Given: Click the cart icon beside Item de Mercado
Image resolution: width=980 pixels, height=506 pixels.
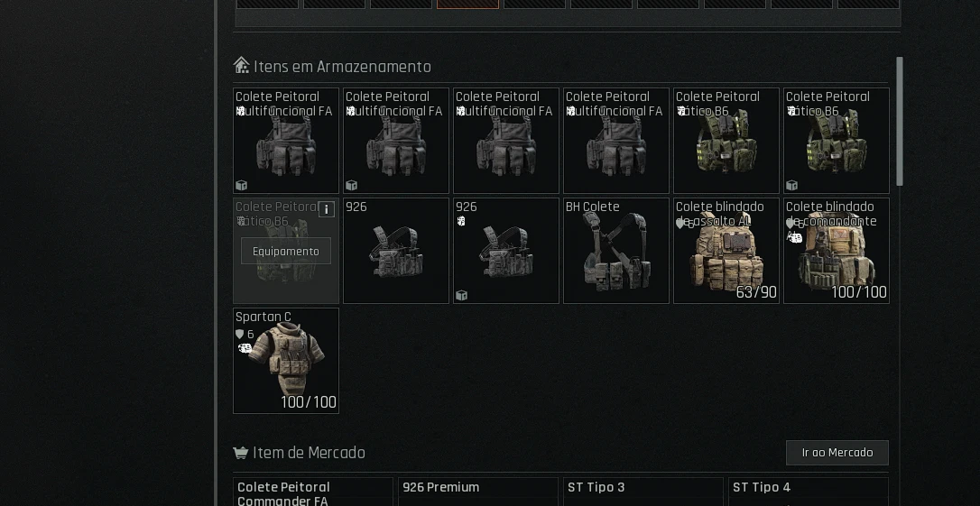Looking at the screenshot, I should [241, 452].
